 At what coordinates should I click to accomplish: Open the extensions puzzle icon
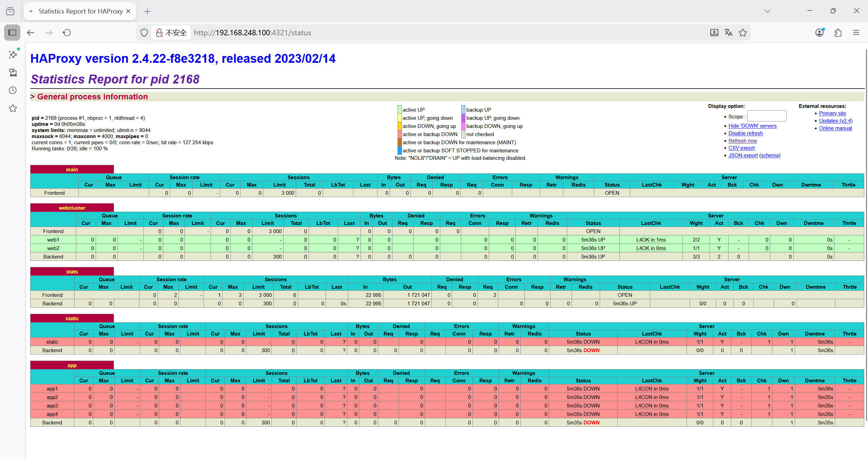point(838,33)
